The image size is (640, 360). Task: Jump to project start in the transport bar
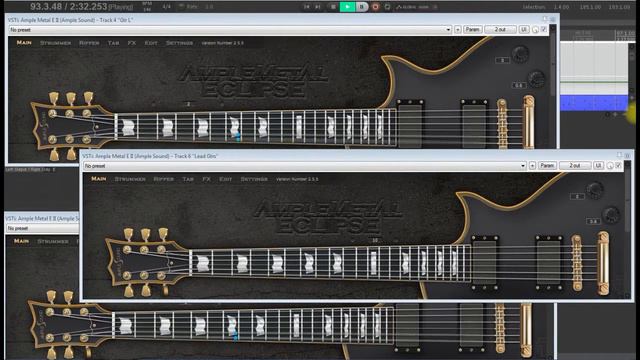coord(307,7)
